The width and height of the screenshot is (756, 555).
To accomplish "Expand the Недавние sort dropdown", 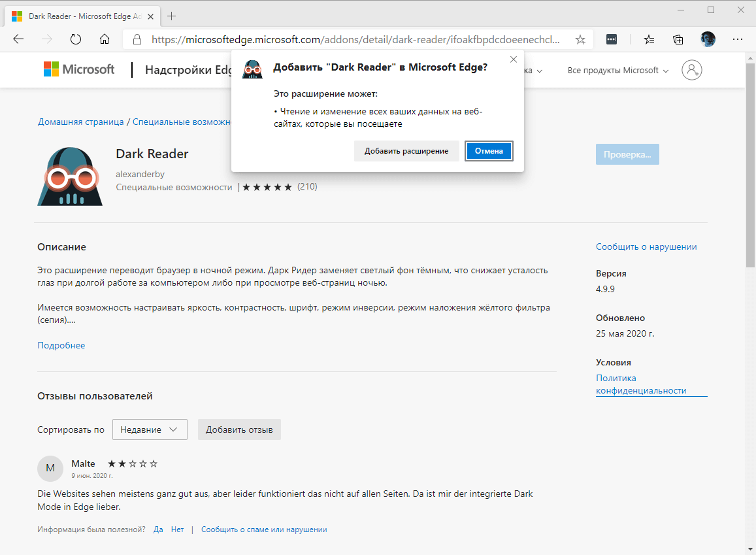I will (150, 429).
